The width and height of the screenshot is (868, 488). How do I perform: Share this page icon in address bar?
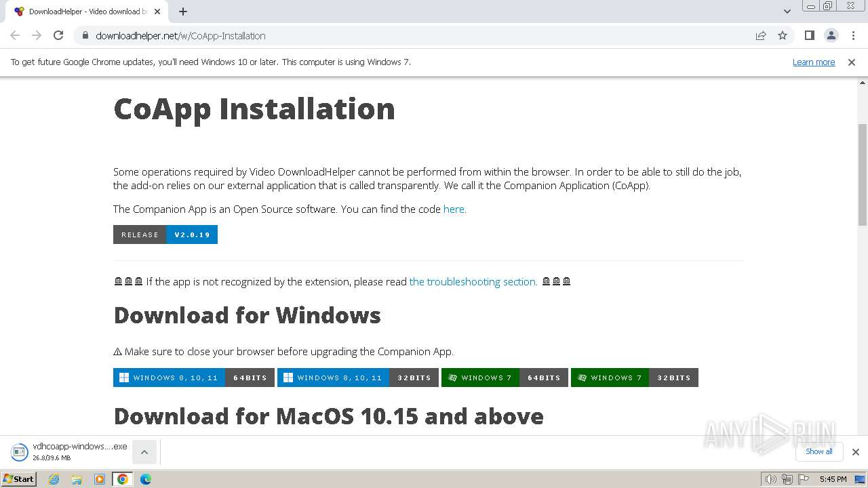[x=761, y=35]
